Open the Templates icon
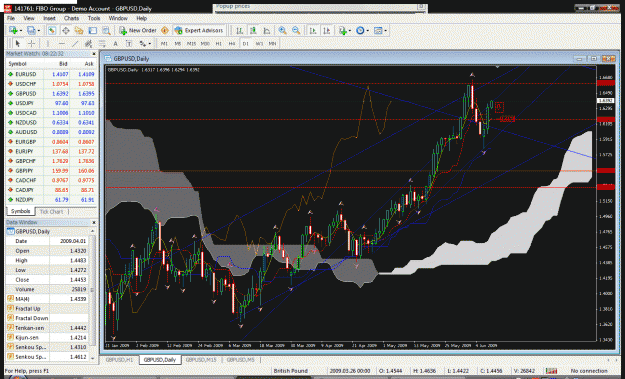 pyautogui.click(x=378, y=30)
